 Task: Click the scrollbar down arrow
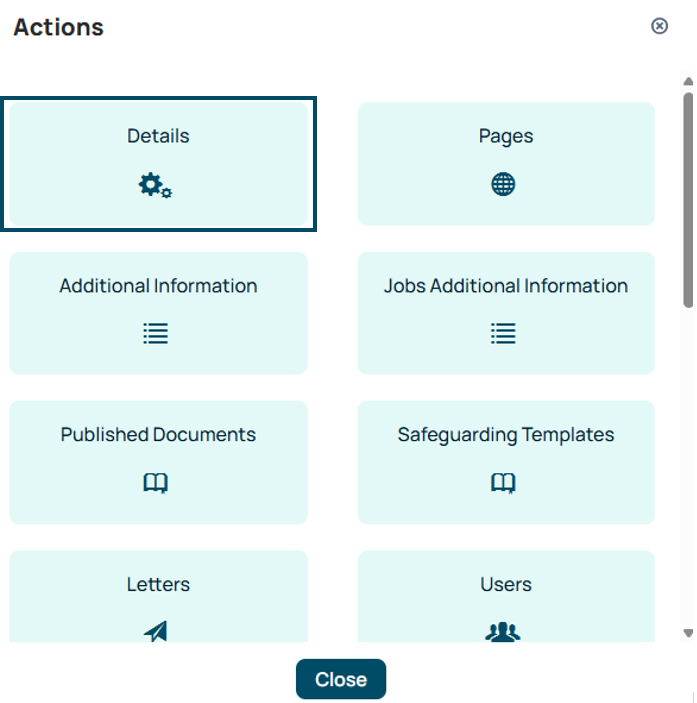[688, 633]
